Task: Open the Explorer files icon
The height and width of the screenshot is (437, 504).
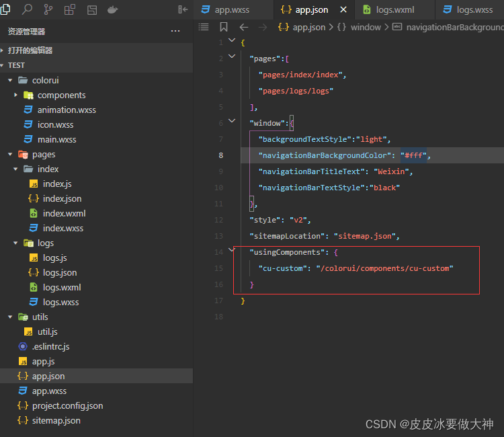Action: pyautogui.click(x=5, y=9)
